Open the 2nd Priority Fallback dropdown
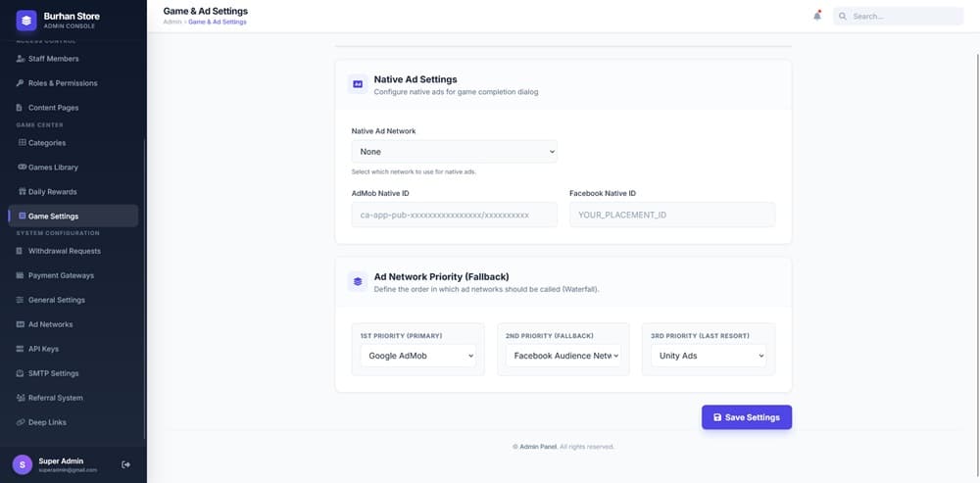This screenshot has height=483, width=980. pos(563,356)
